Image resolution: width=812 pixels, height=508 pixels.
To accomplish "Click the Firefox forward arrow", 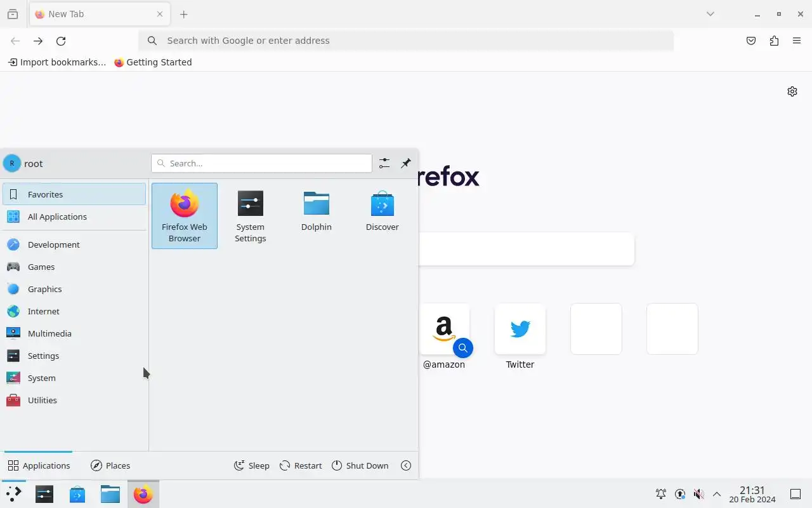I will click(38, 41).
